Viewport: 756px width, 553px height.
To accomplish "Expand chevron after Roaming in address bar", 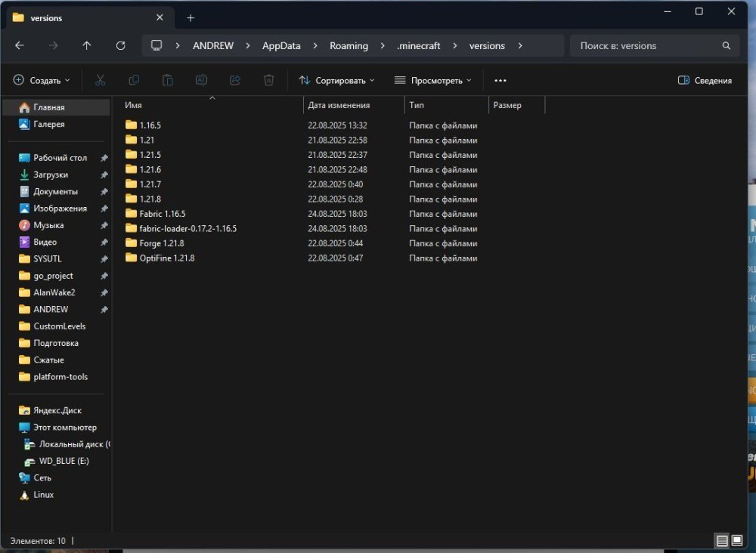I will click(x=383, y=46).
